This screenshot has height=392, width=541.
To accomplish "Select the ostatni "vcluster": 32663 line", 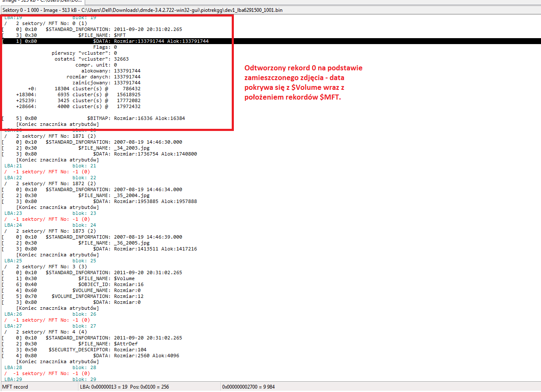I will tap(92, 59).
